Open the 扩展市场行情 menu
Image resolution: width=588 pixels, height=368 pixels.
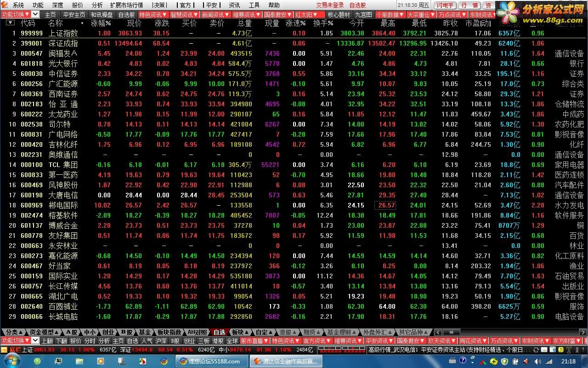pos(126,5)
